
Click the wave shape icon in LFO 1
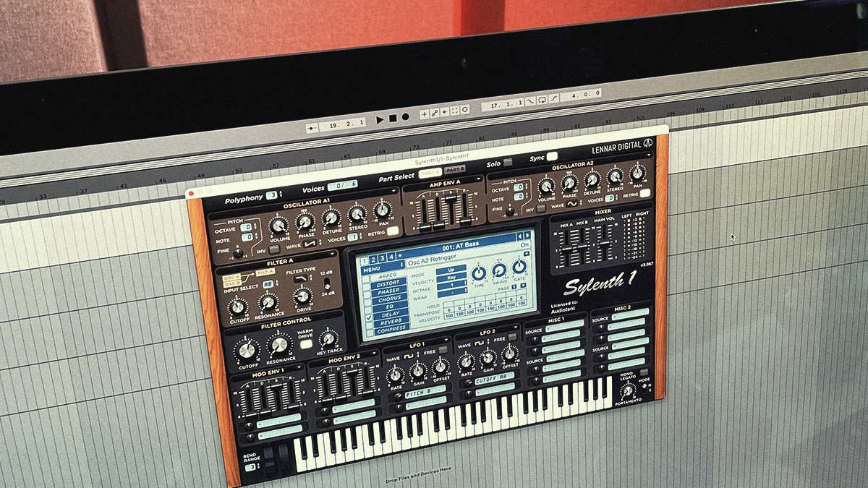pyautogui.click(x=409, y=356)
